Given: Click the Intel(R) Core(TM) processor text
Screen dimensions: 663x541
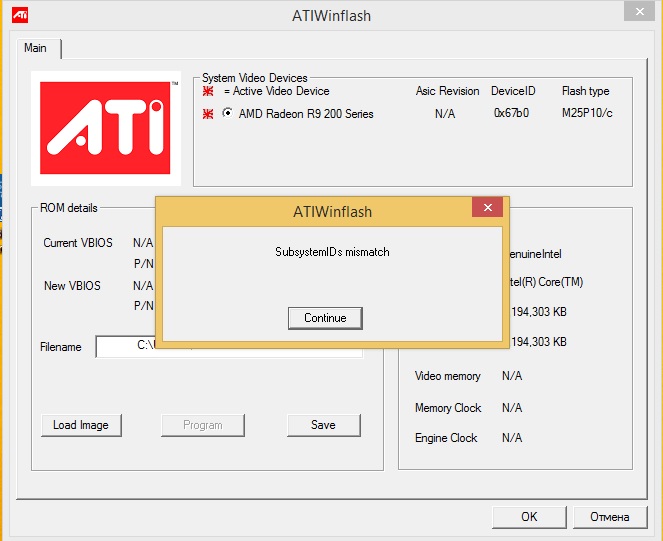Looking at the screenshot, I should tap(546, 282).
